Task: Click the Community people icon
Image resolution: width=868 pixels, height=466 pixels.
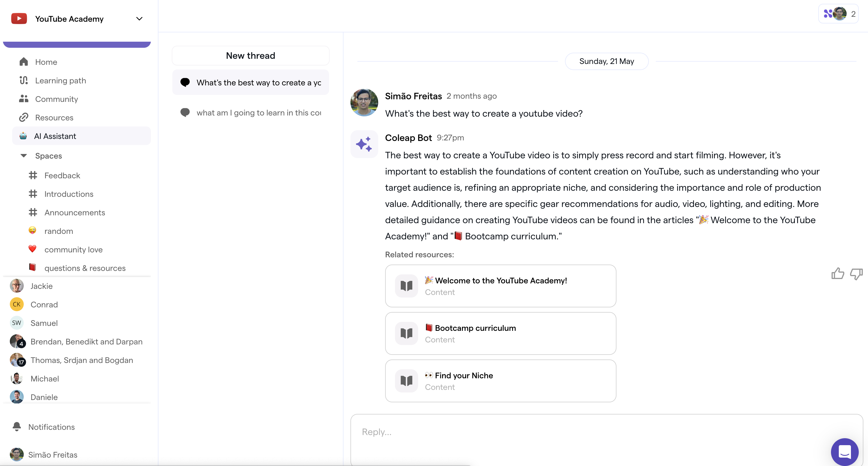Action: pos(24,99)
